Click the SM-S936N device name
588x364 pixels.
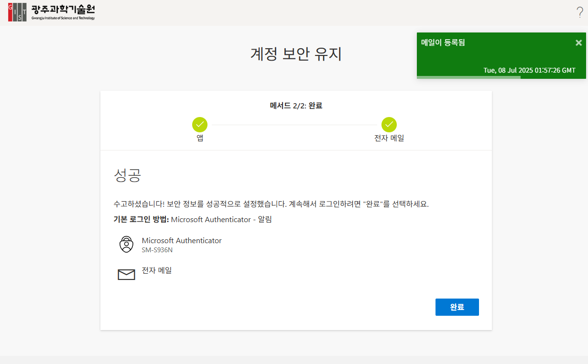pyautogui.click(x=157, y=250)
